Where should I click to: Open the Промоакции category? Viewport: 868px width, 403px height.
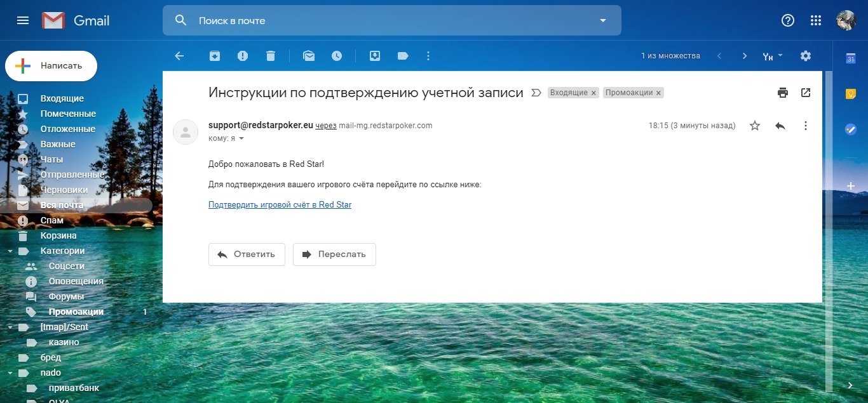(x=76, y=312)
